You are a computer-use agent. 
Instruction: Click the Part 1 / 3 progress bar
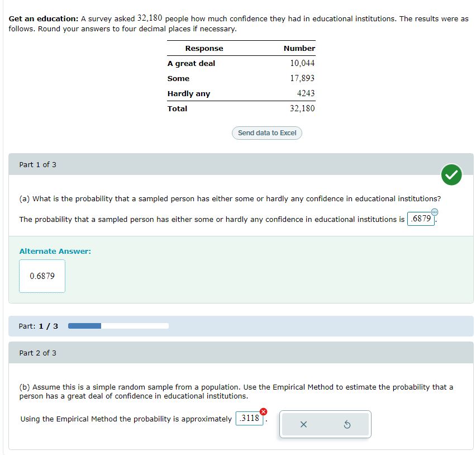[118, 326]
